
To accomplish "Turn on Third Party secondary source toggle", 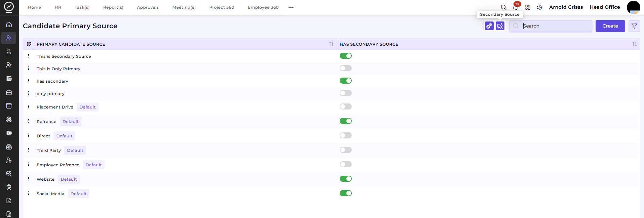I will point(346,150).
